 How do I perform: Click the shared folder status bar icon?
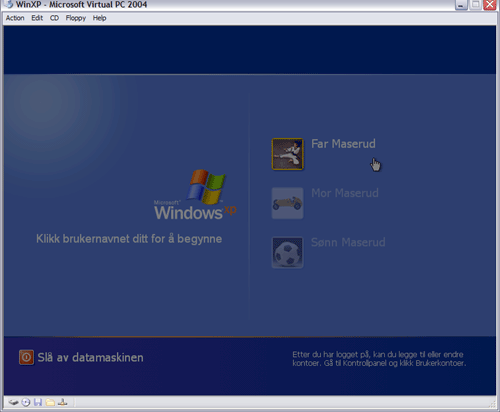click(x=50, y=402)
